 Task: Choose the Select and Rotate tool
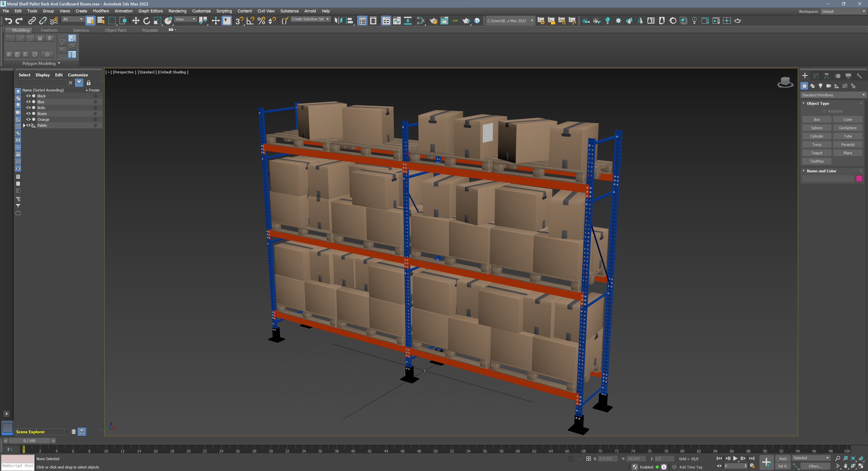(146, 21)
